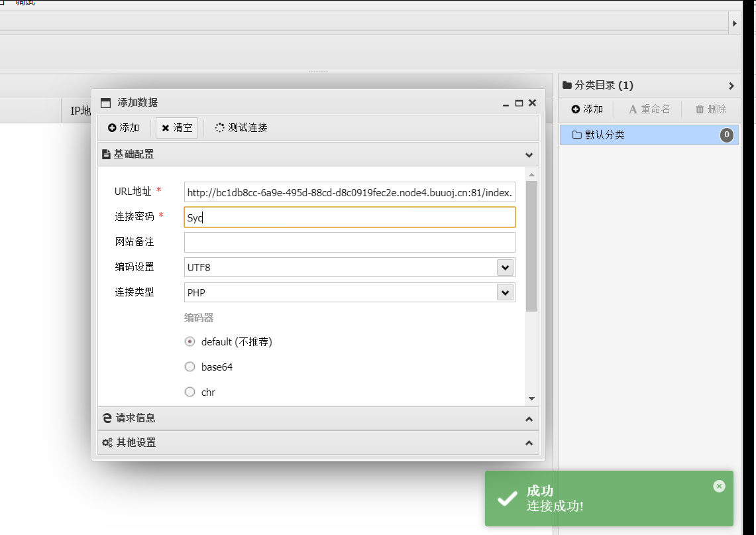Expand the Request Info (请求信息) section

[x=318, y=418]
